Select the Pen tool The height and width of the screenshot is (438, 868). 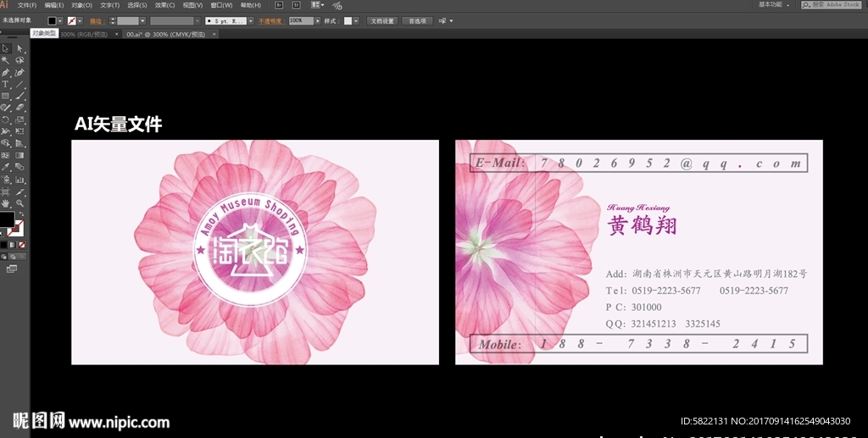(x=6, y=73)
